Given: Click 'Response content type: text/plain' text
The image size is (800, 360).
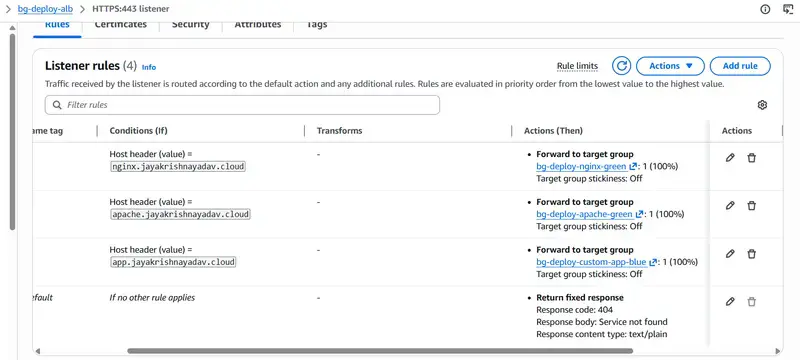Looking at the screenshot, I should coord(602,334).
